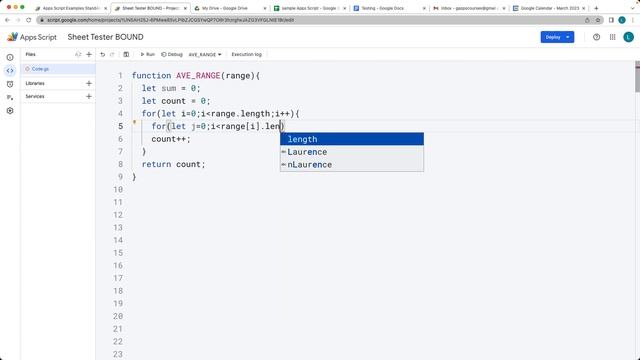
Task: Click the Apps Script logo
Action: [32, 37]
